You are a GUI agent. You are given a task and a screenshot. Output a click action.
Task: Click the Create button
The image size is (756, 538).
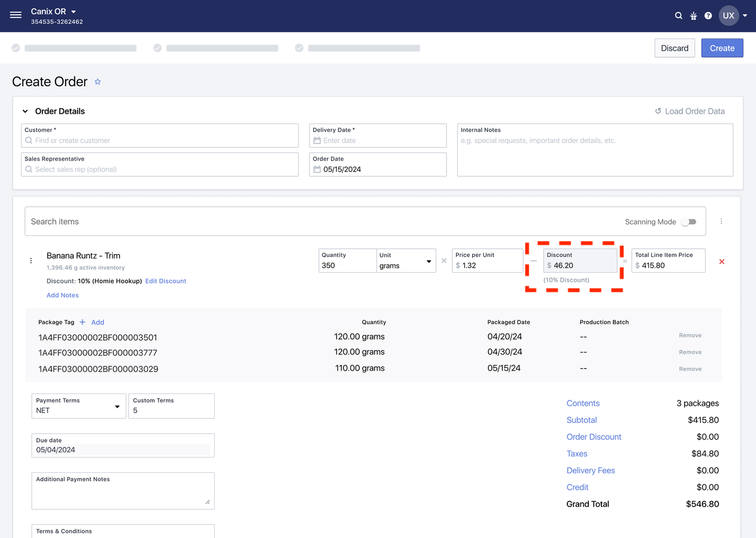point(721,48)
